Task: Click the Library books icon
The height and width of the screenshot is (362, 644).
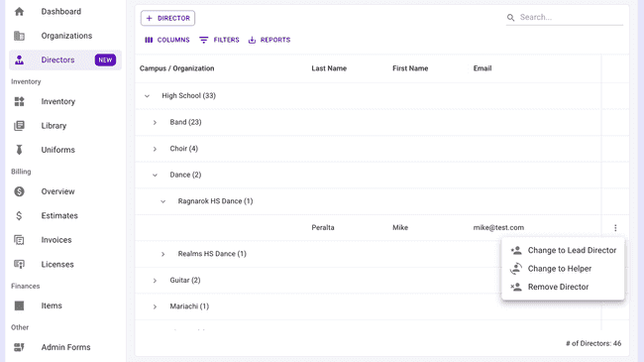Action: tap(19, 126)
